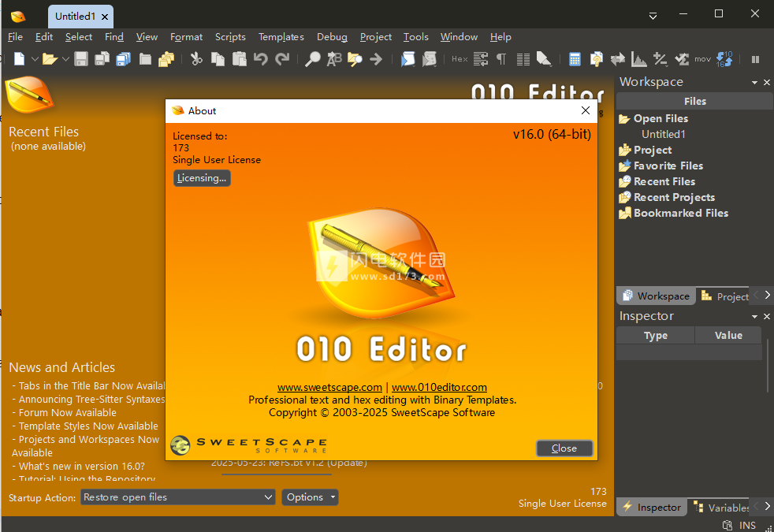Open the Histogram tool icon
Viewport: 774px width, 532px height.
(638, 59)
